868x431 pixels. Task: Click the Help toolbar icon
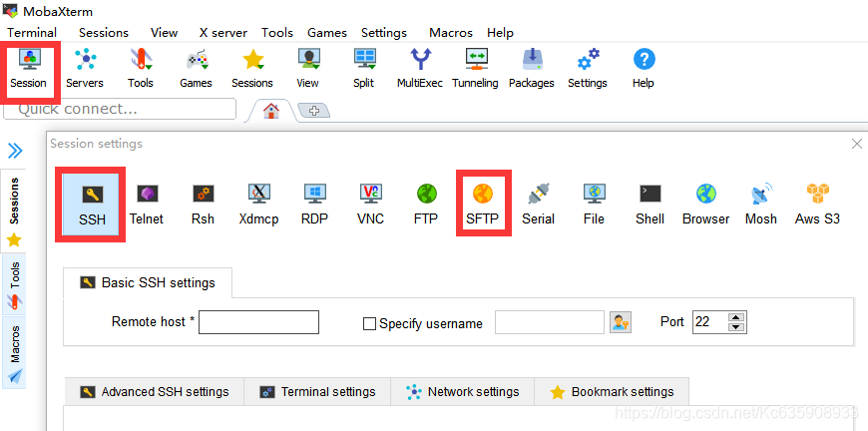coord(644,69)
